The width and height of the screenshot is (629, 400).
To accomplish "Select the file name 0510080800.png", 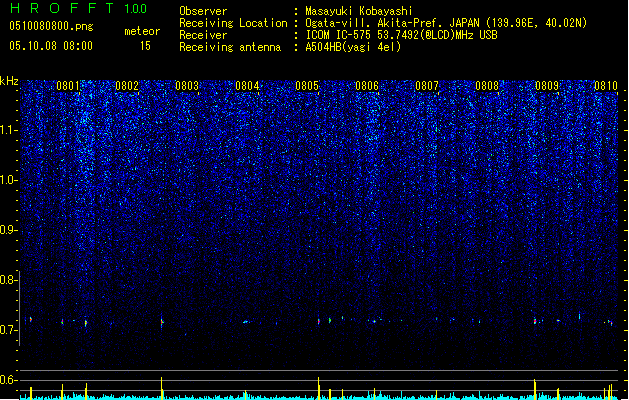I will pos(51,27).
